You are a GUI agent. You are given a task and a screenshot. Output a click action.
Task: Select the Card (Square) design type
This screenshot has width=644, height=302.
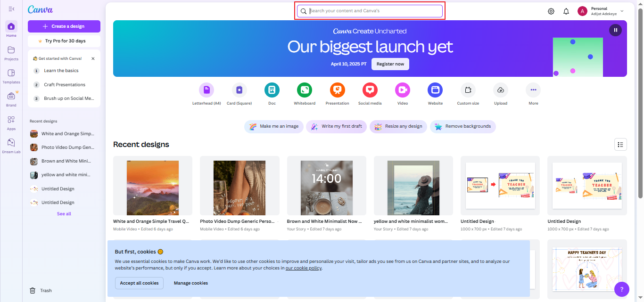pyautogui.click(x=239, y=94)
